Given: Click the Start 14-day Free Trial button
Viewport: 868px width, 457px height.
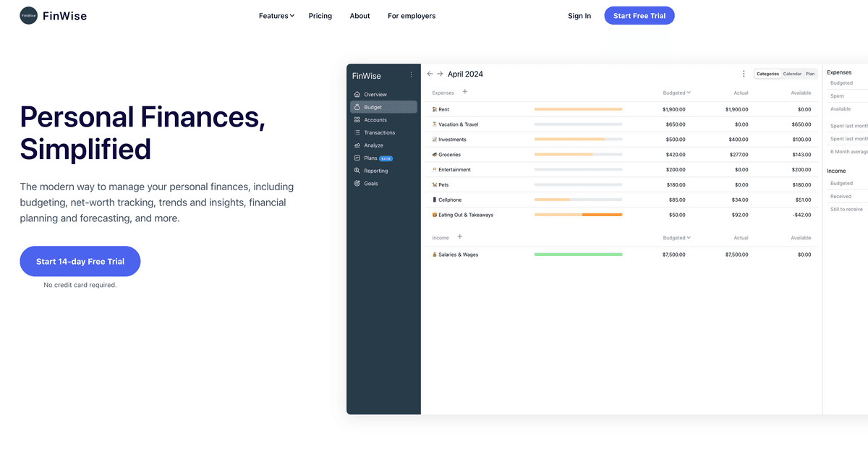Looking at the screenshot, I should pos(80,261).
